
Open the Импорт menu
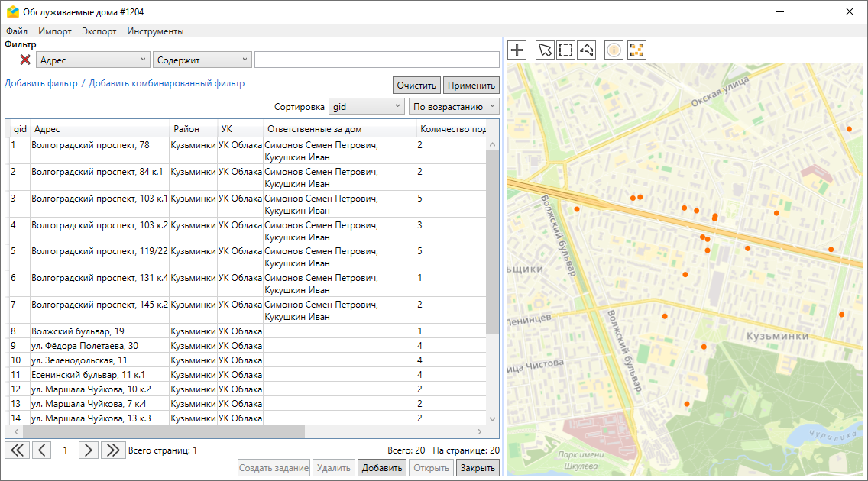coord(55,31)
